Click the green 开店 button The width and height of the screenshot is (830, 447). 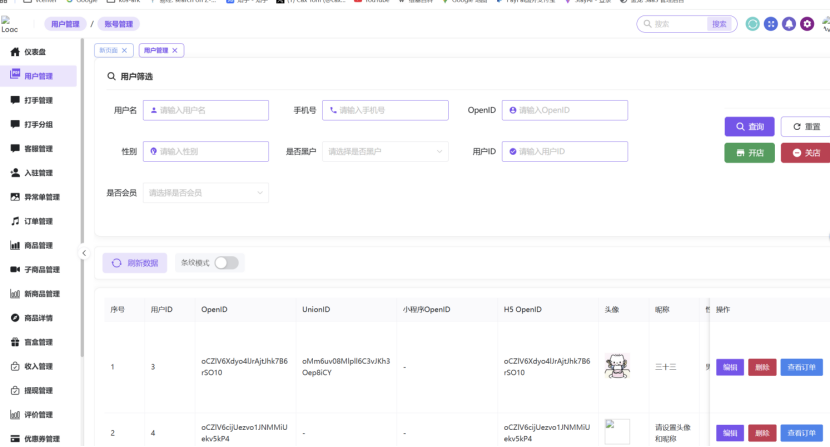(x=750, y=153)
